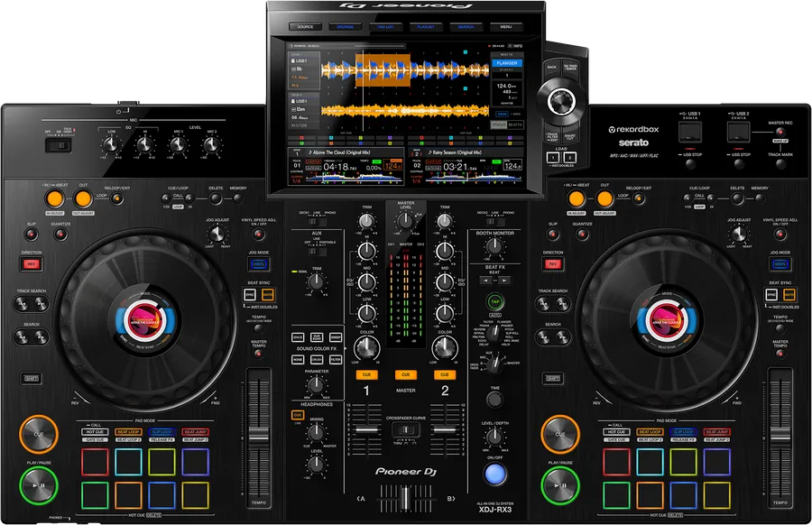Hit the red performance pad on left deck
Image resolution: width=812 pixels, height=525 pixels.
point(95,462)
